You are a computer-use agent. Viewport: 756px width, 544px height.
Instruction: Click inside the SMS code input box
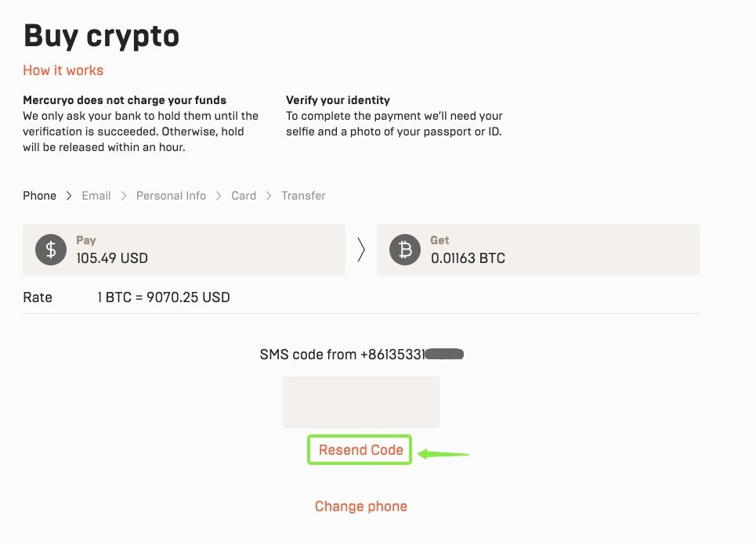pos(360,402)
